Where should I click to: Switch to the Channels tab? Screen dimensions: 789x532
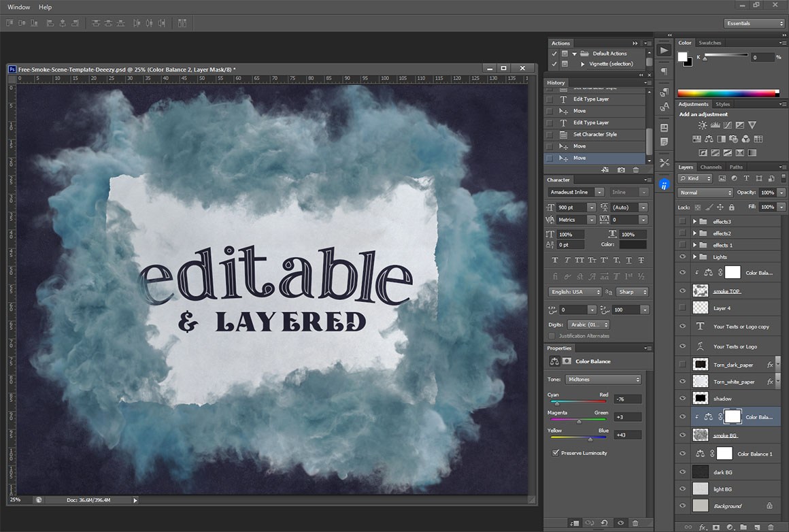(711, 167)
